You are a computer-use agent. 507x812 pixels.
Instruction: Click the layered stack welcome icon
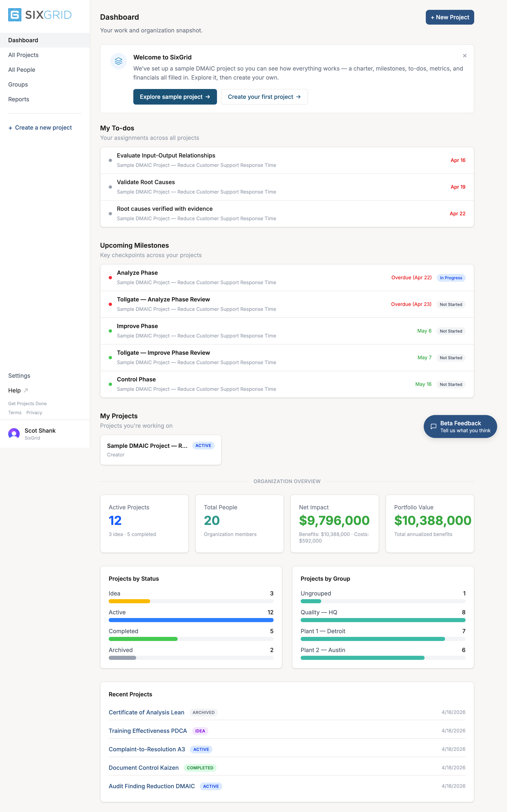tap(118, 61)
